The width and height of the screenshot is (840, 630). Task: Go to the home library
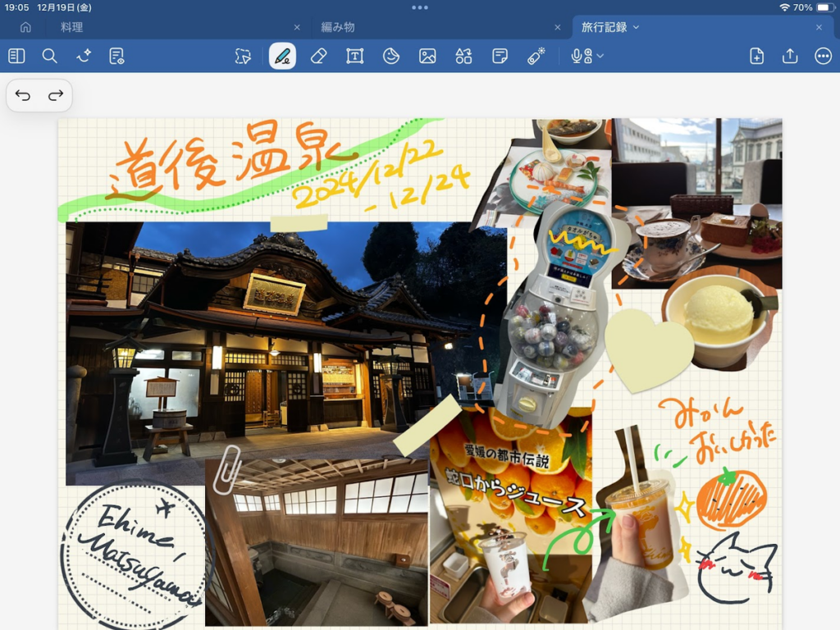tap(25, 27)
